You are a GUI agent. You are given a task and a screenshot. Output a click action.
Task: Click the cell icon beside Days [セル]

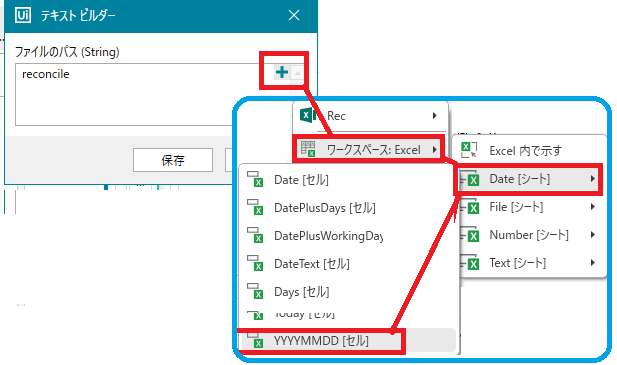tap(255, 291)
